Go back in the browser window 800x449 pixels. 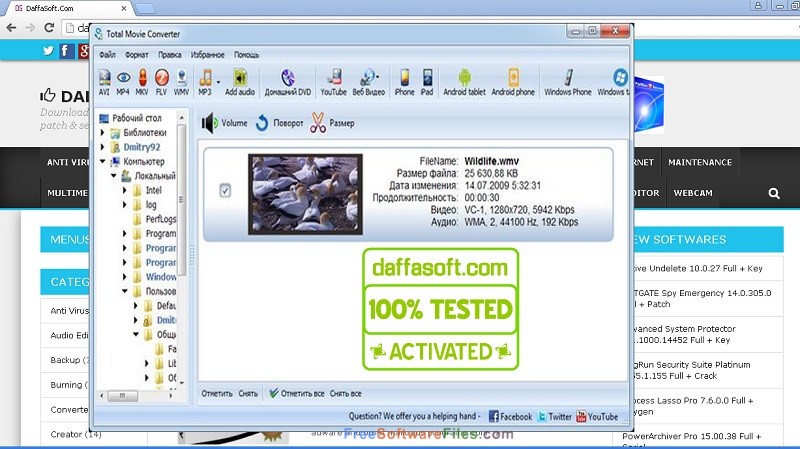click(x=12, y=28)
